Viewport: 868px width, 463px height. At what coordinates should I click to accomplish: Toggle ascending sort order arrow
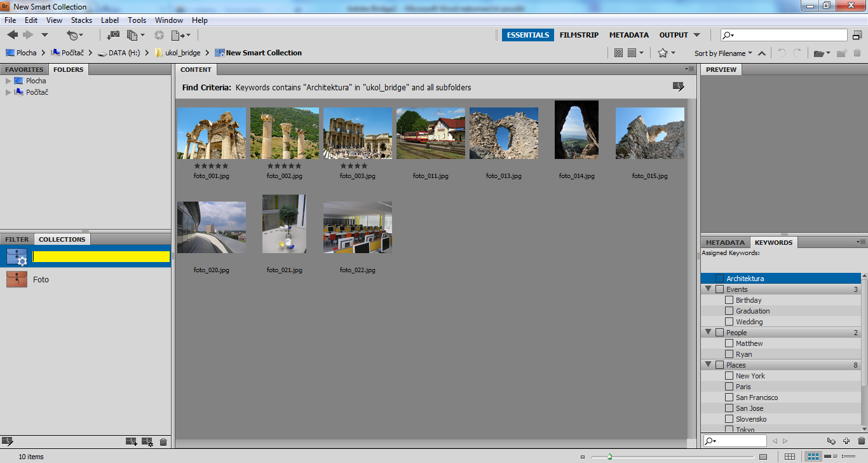pos(762,53)
